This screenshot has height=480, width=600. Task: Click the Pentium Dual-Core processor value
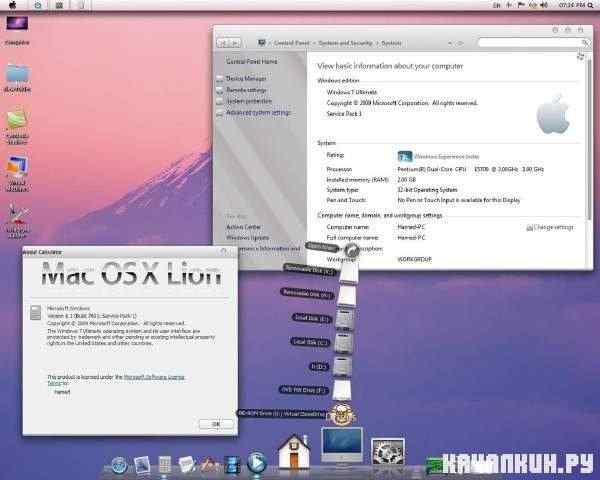pyautogui.click(x=470, y=169)
